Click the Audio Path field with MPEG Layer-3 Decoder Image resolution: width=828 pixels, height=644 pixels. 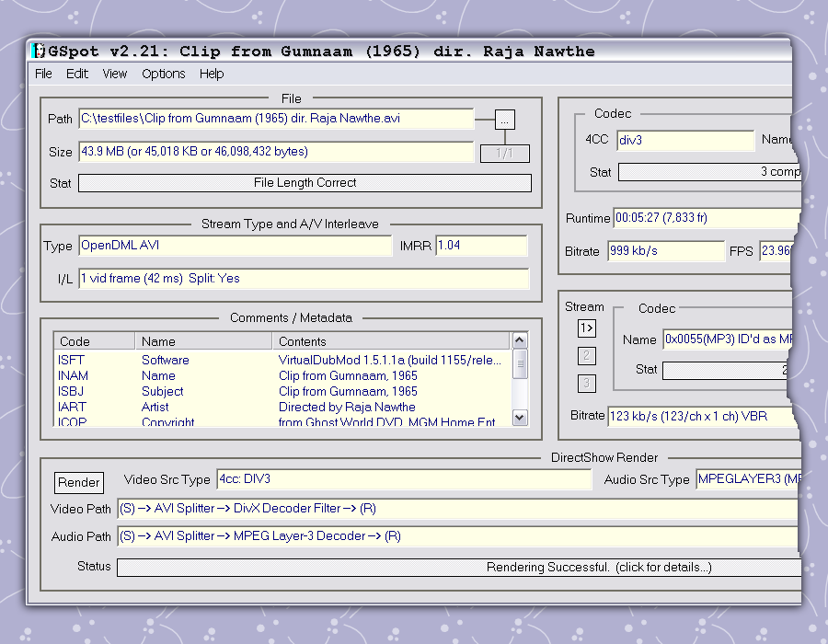click(457, 537)
